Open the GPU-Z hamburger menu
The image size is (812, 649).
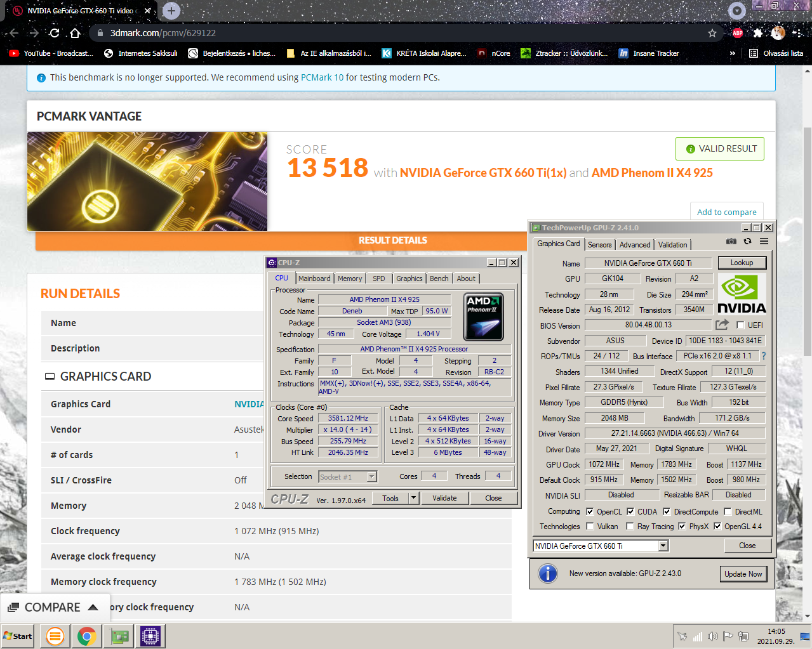click(764, 241)
